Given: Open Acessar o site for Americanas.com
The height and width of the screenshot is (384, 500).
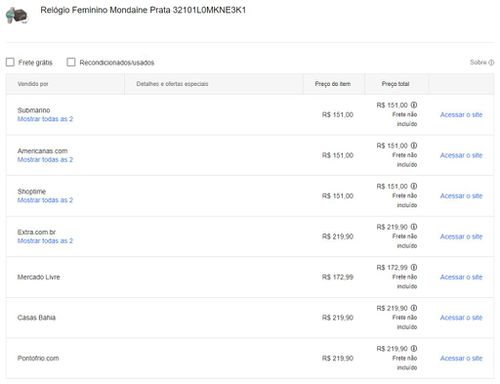Looking at the screenshot, I should pos(461,155).
